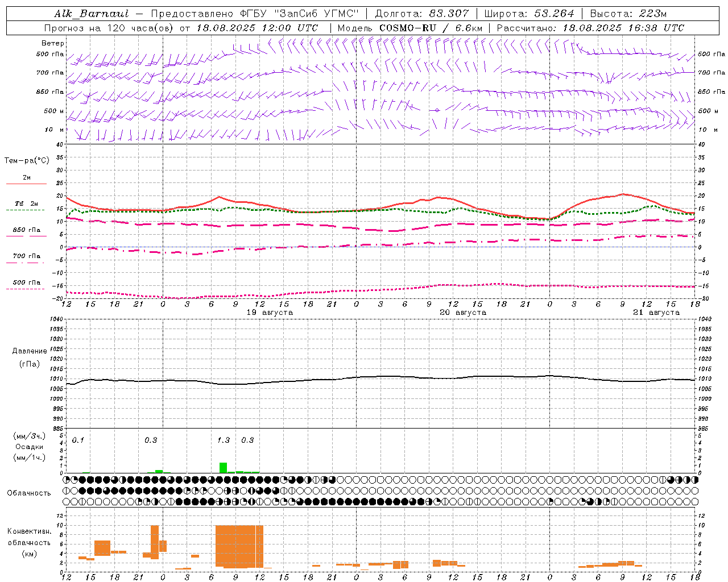The height and width of the screenshot is (582, 728).
Task: Click the '(мм/3ч.)' precipitation unit label
Action: click(30, 436)
